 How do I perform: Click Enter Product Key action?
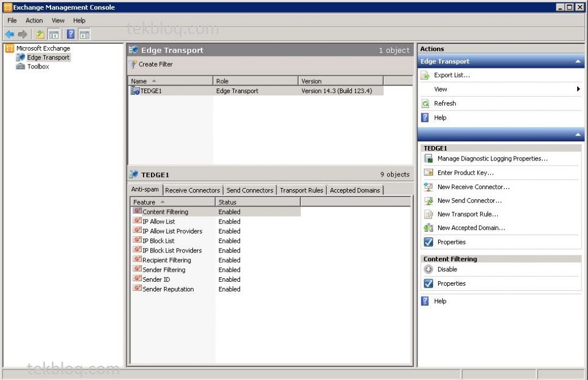465,172
